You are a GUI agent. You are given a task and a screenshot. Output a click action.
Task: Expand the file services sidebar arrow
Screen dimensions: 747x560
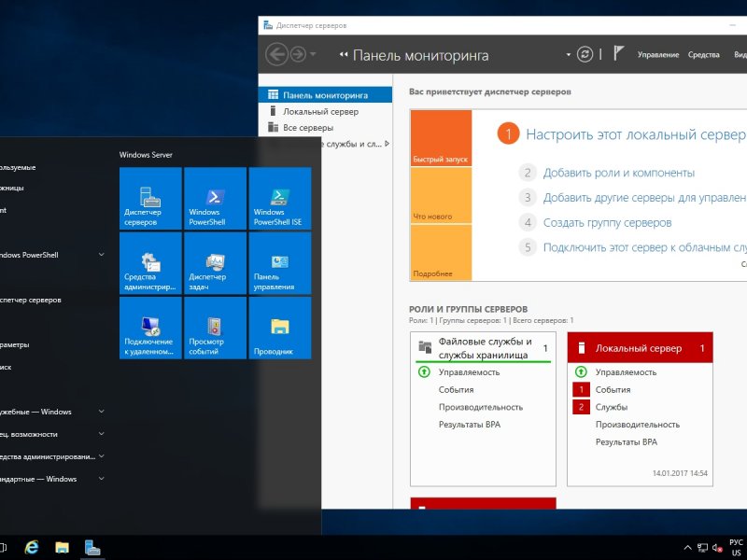[387, 144]
